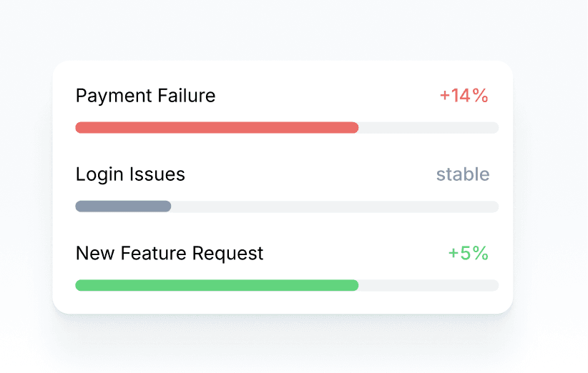Click the empty track of New Feature Request bar

pyautogui.click(x=428, y=285)
